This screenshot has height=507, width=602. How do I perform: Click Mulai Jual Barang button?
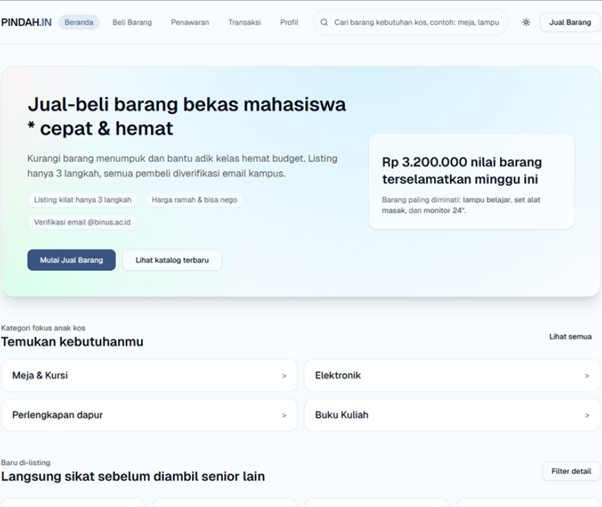point(71,260)
